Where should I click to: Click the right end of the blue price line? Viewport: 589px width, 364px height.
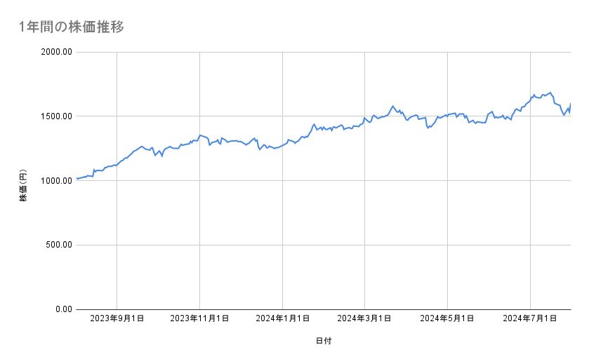click(570, 104)
